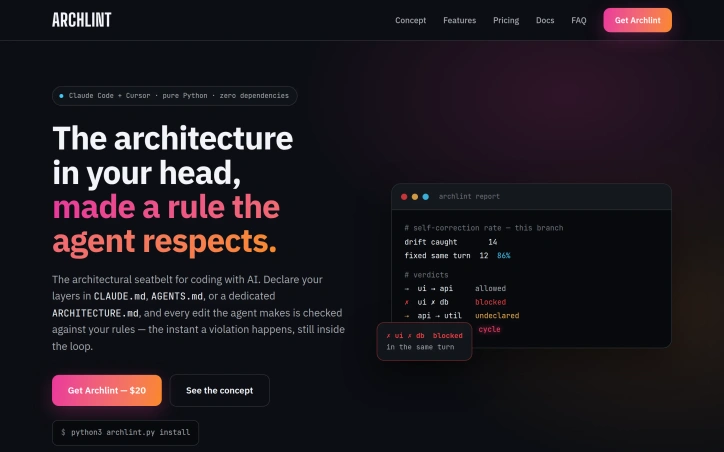Viewport: 724px width, 452px height.
Task: Open the Docs nav link
Action: tap(545, 20)
